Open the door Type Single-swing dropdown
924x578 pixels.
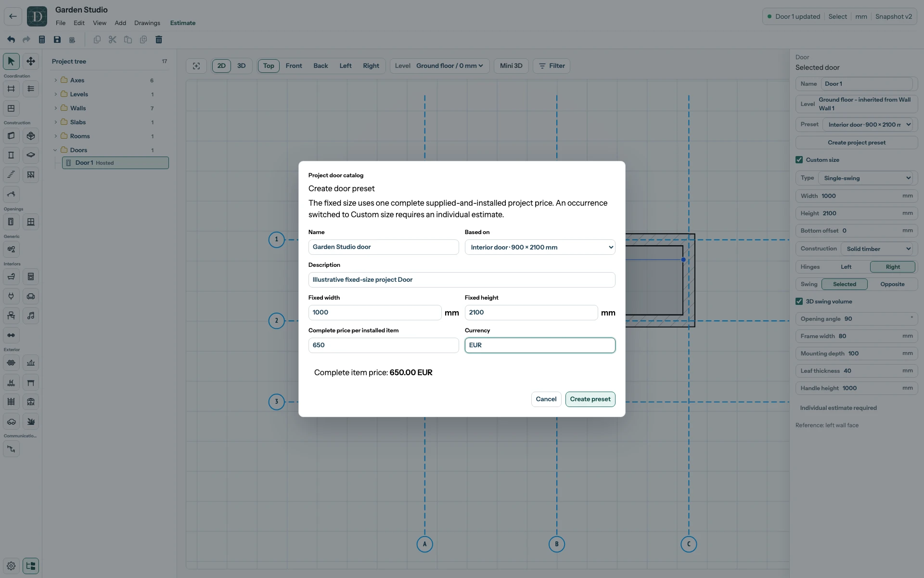tap(866, 178)
